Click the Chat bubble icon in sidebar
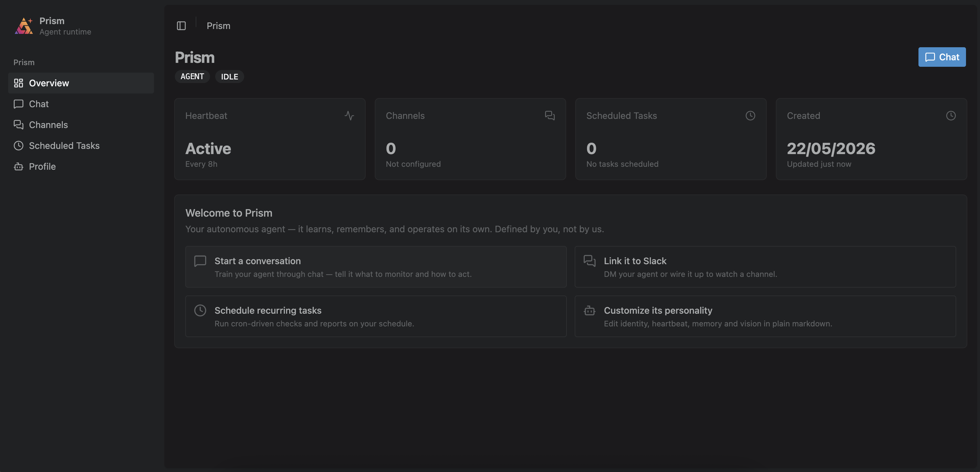 tap(18, 104)
